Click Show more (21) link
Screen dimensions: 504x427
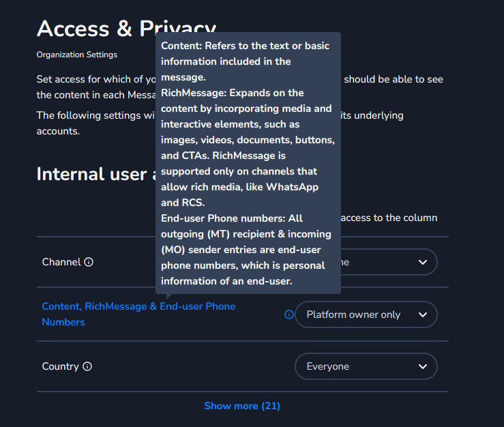[x=242, y=406]
